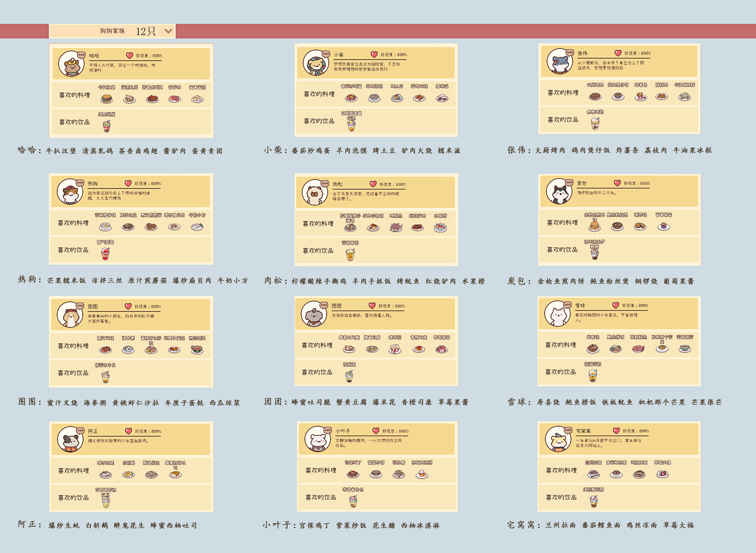Click 好感度：8005 text on 宅窝窝's card

click(x=636, y=431)
